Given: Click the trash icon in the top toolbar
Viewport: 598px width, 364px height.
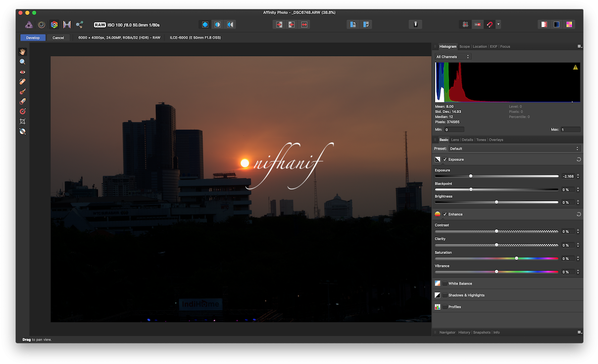Looking at the screenshot, I should pyautogui.click(x=415, y=24).
